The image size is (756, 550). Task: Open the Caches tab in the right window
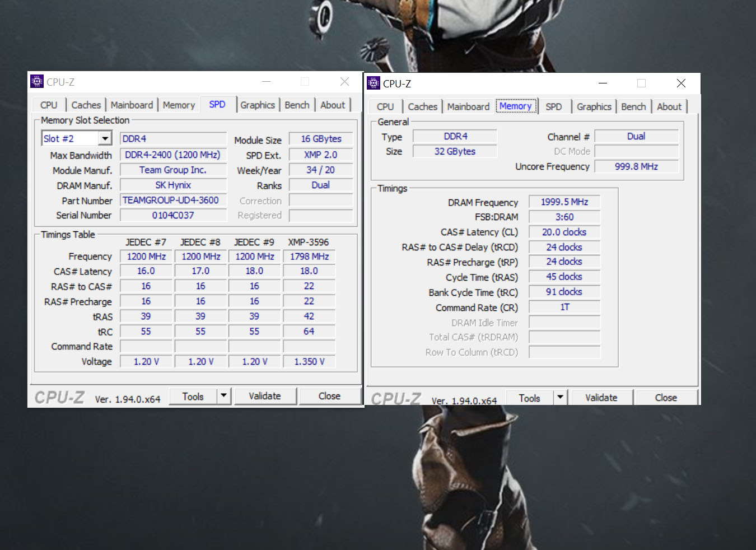tap(422, 106)
